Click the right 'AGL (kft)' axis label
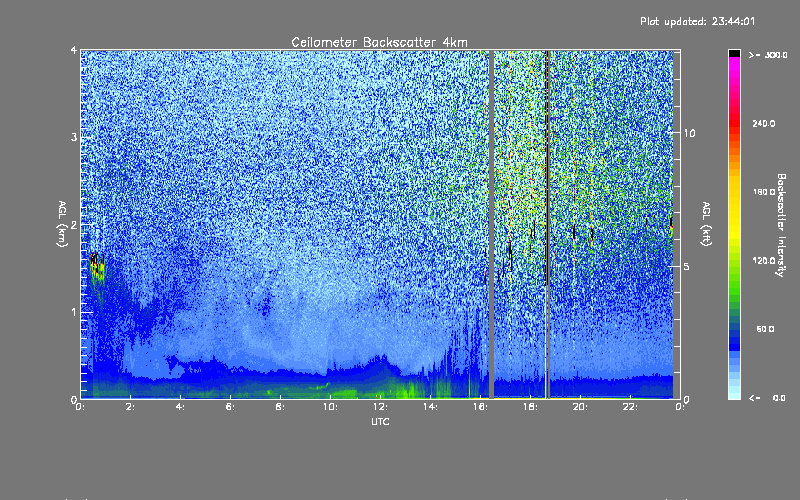 tap(706, 224)
